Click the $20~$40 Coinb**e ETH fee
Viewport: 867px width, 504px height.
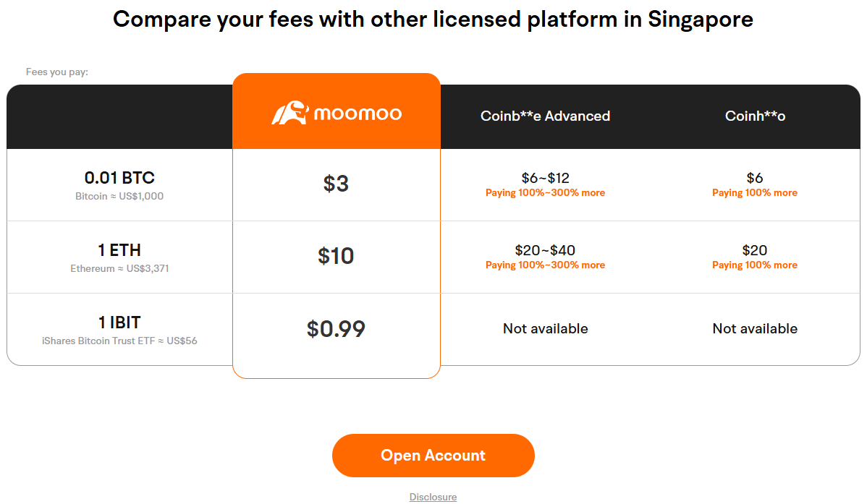(545, 250)
